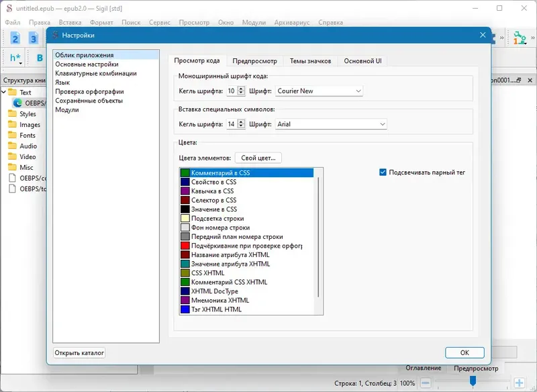
Task: Switch to Предпросмотр tab in settings
Action: 254,61
